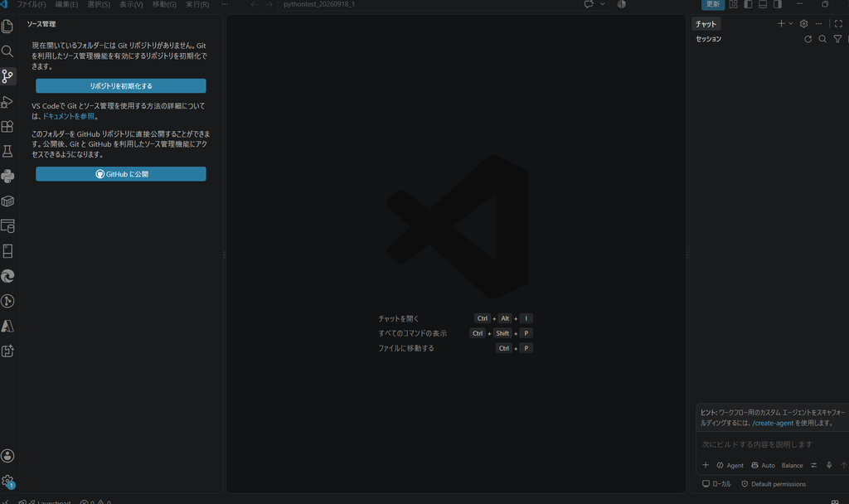Go back with navigation arrow
Image resolution: width=849 pixels, height=504 pixels.
254,4
